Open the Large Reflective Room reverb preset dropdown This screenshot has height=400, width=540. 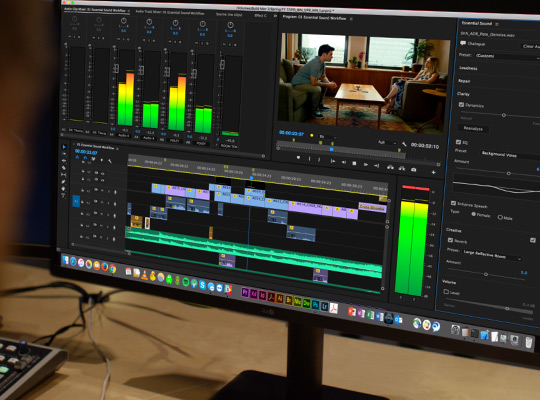pos(492,256)
